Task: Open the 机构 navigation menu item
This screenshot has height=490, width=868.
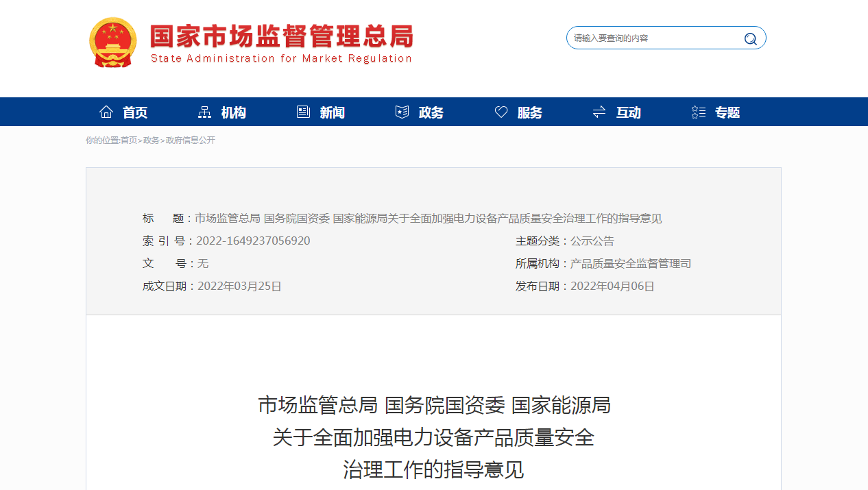Action: pyautogui.click(x=234, y=112)
